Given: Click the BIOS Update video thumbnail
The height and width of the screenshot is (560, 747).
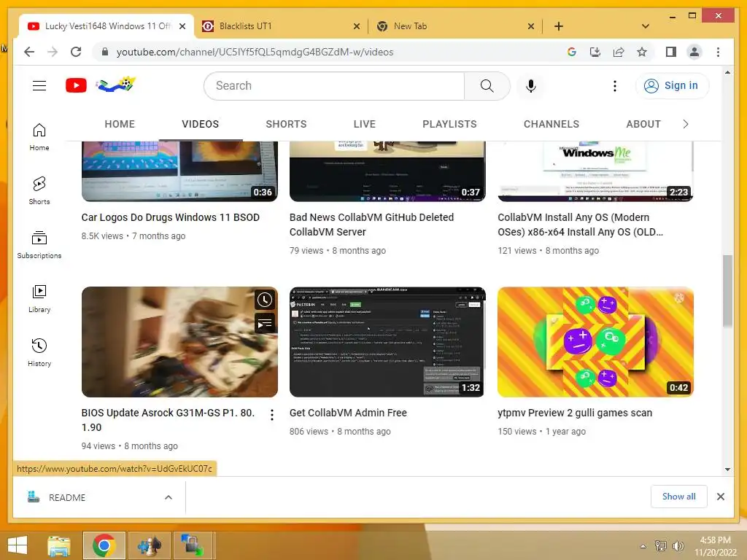Looking at the screenshot, I should (x=179, y=341).
